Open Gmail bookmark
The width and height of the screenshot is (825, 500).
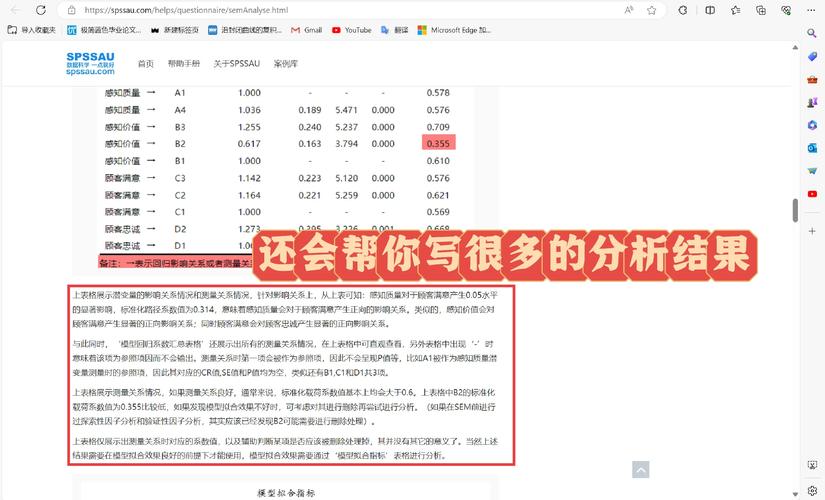pyautogui.click(x=306, y=31)
